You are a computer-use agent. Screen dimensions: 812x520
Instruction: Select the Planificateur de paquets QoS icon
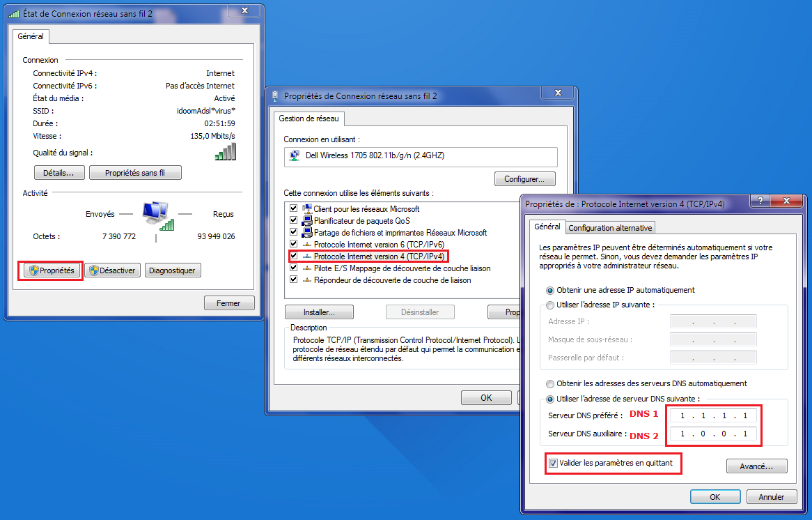(x=306, y=220)
